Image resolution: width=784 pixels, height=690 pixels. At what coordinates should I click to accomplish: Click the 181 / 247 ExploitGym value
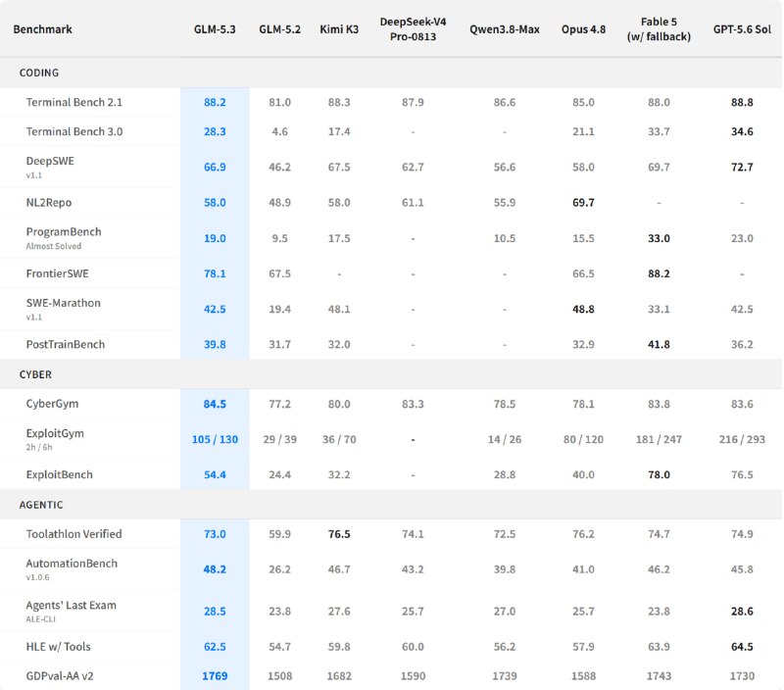tap(659, 439)
